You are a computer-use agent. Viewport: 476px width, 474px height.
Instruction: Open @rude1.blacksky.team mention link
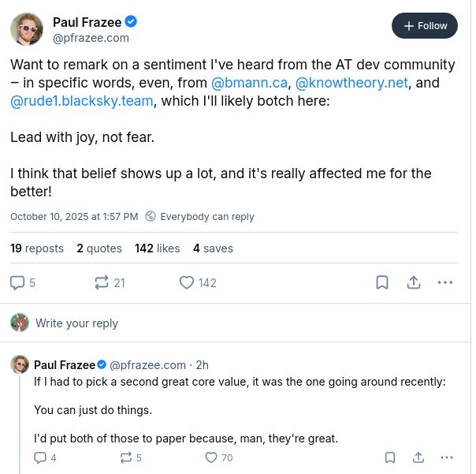(x=82, y=101)
